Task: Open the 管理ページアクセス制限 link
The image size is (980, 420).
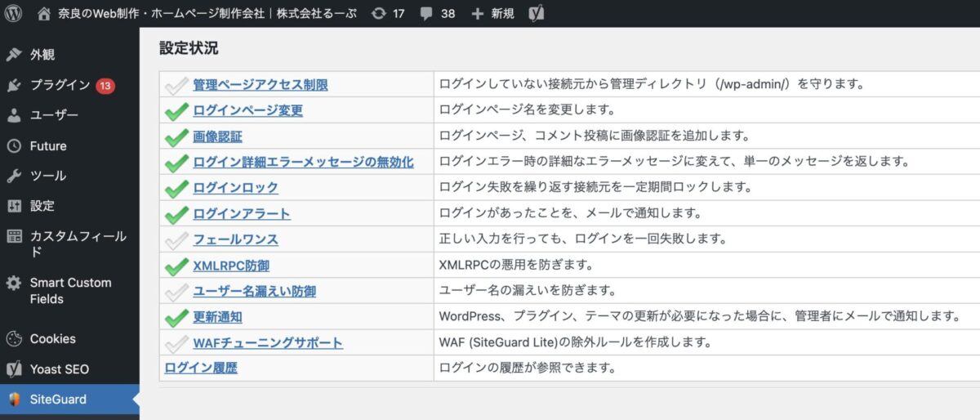Action: pos(261,85)
